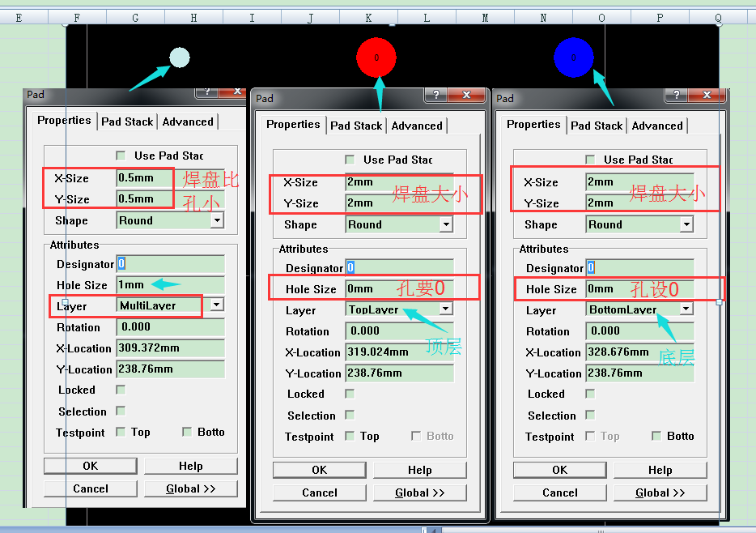Click the help question mark in the middle Pad dialog

point(437,96)
